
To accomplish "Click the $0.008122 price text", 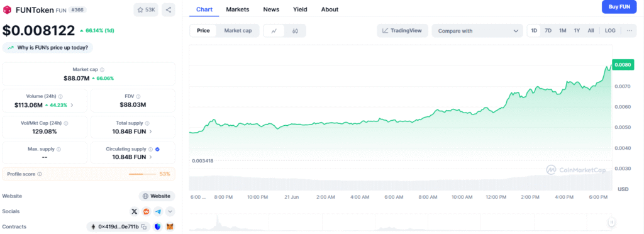I will click(x=38, y=30).
